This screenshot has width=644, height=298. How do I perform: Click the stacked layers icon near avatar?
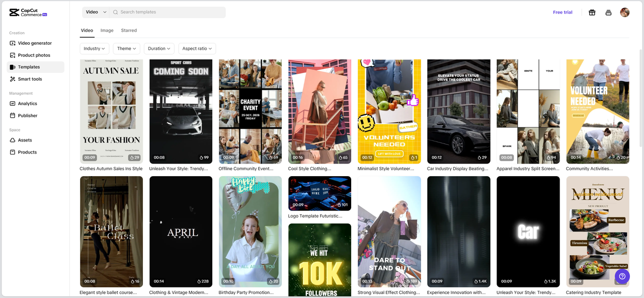coord(608,13)
